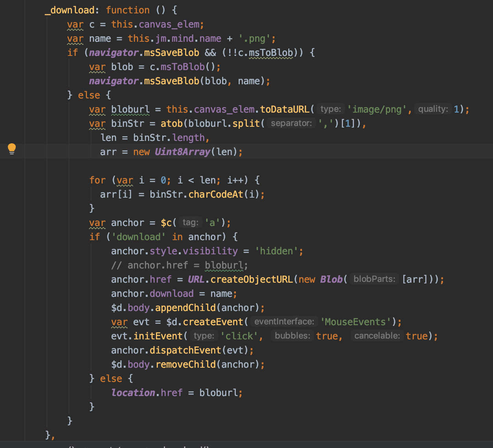Click the visibility property
The image size is (493, 448).
tap(210, 251)
